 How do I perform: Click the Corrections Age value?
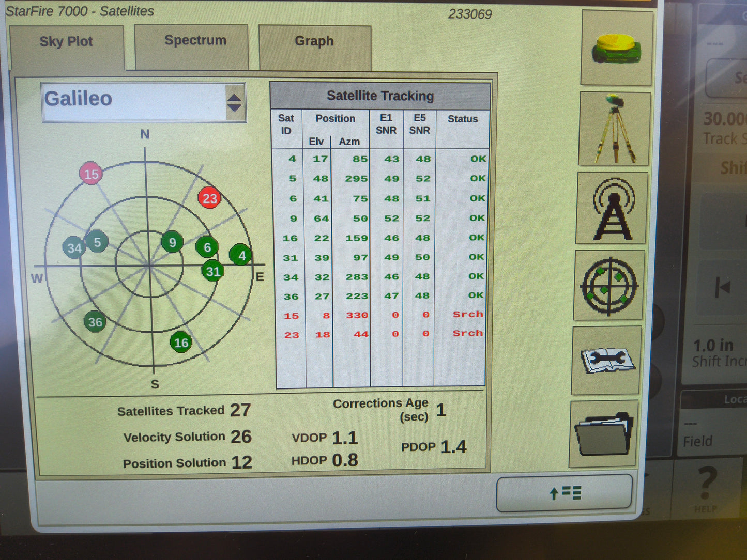(441, 410)
